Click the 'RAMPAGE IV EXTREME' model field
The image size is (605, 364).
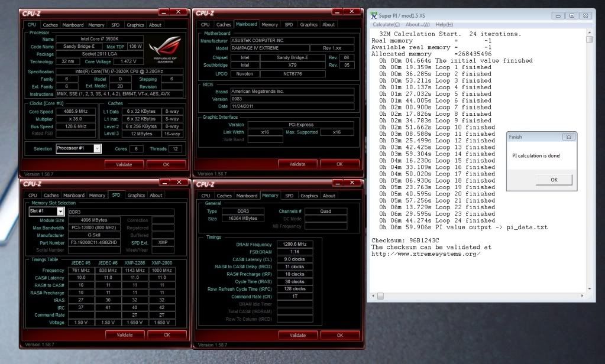(270, 48)
